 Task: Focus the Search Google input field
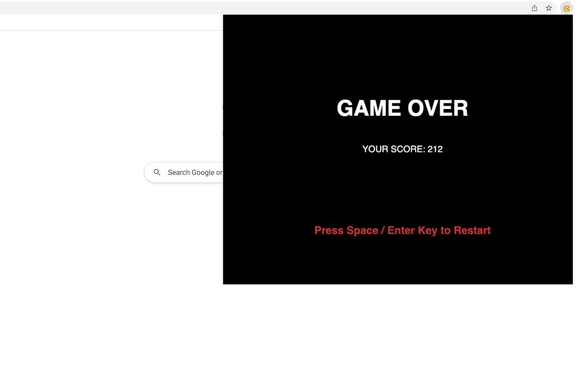coord(184,172)
